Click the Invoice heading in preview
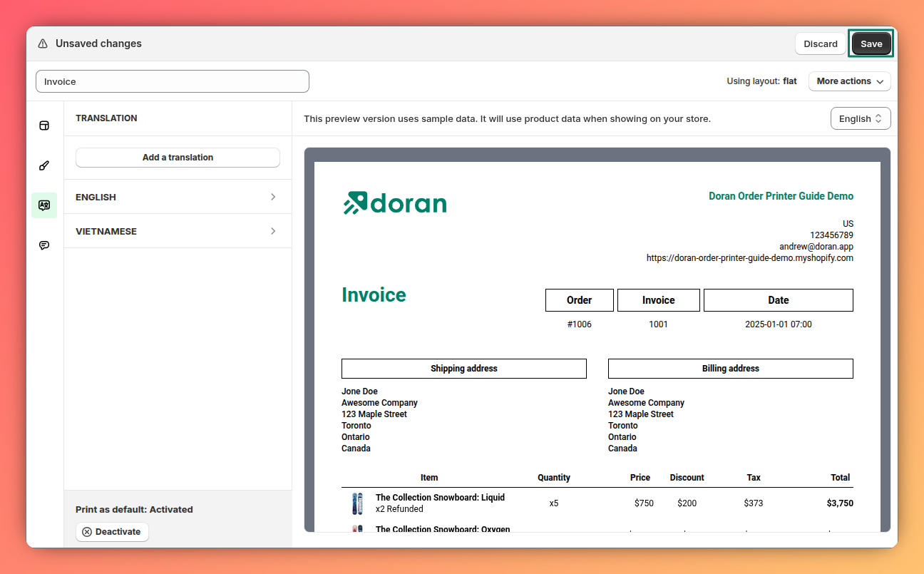Image resolution: width=924 pixels, height=574 pixels. (x=374, y=294)
